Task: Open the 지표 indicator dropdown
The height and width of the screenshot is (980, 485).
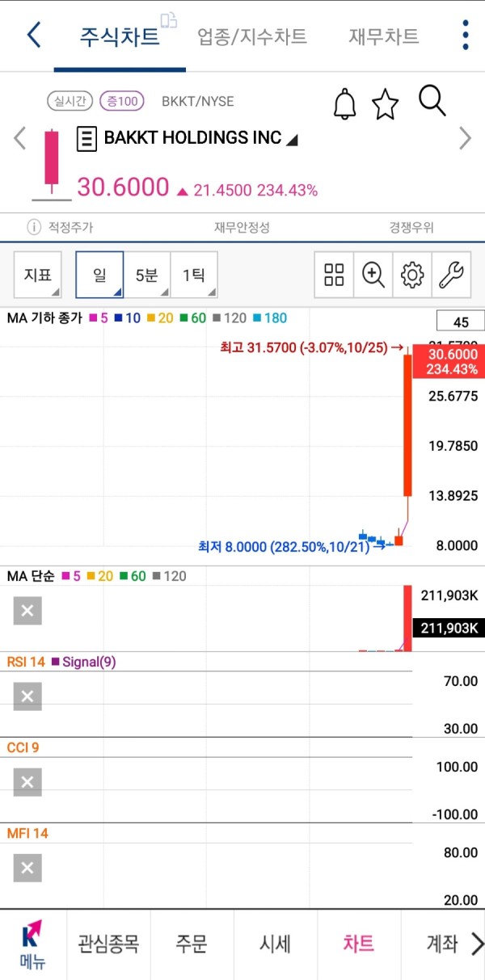Action: click(38, 275)
